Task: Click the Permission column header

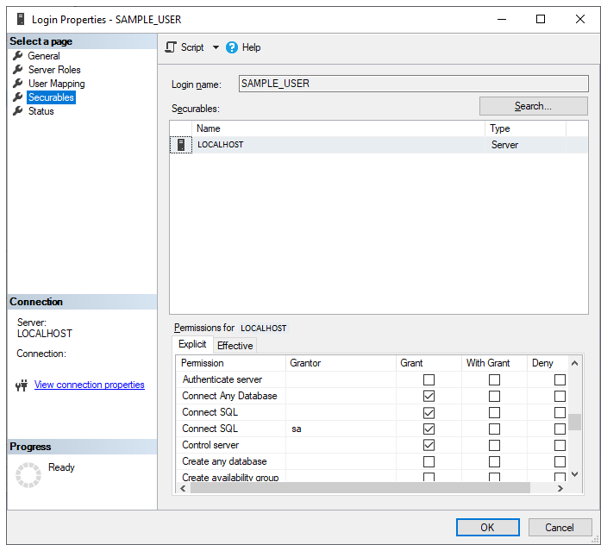Action: [x=231, y=363]
